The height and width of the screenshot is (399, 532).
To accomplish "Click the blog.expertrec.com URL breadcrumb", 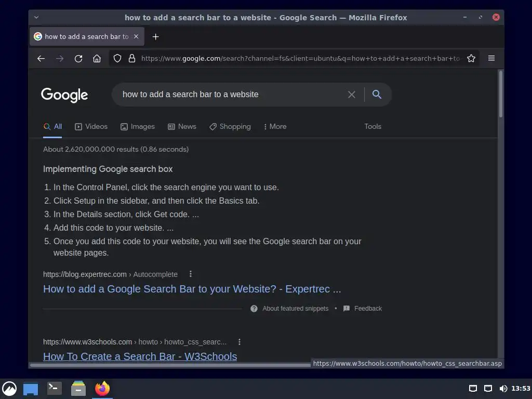I will pyautogui.click(x=110, y=274).
